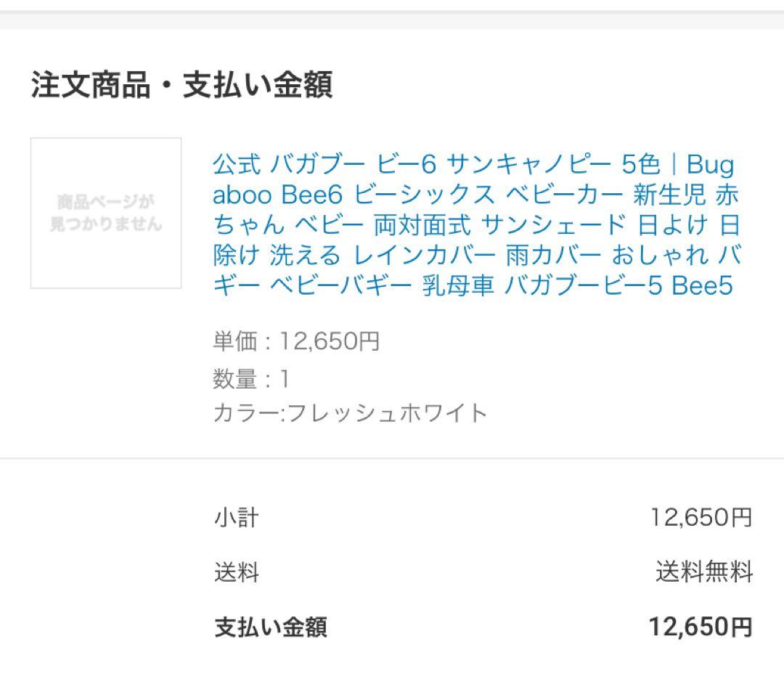The height and width of the screenshot is (684, 784).
Task: Click 乳母車 in the product title link
Action: tap(458, 286)
